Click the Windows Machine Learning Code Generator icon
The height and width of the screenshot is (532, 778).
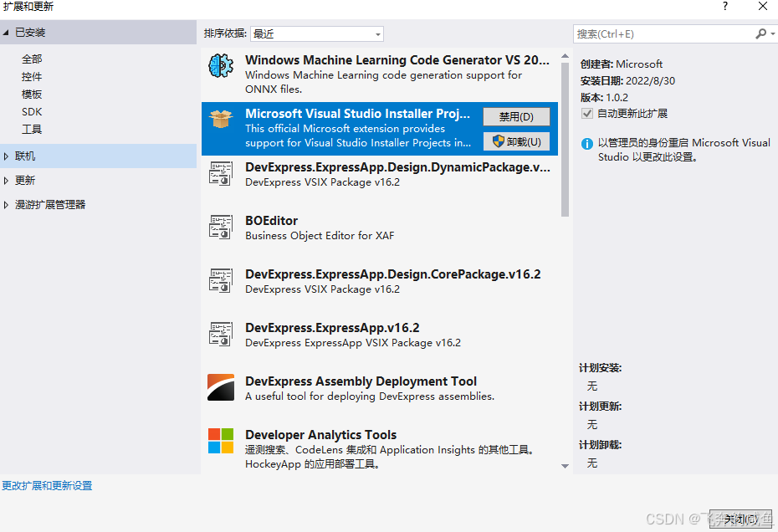coord(221,65)
